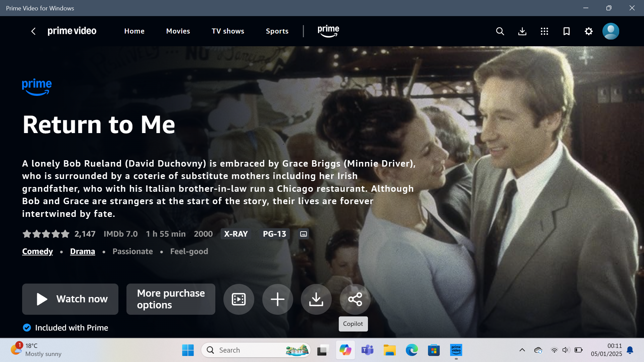The width and height of the screenshot is (644, 362).
Task: Follow the Drama genre link
Action: pyautogui.click(x=83, y=251)
